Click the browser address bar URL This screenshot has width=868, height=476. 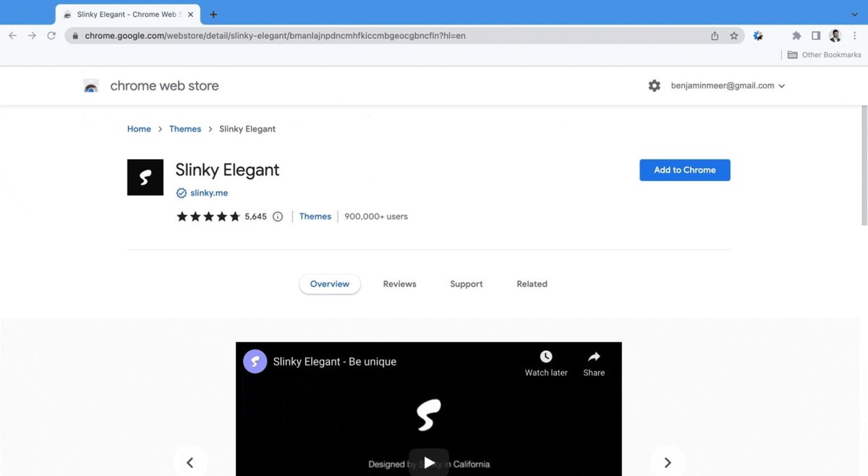click(x=276, y=35)
